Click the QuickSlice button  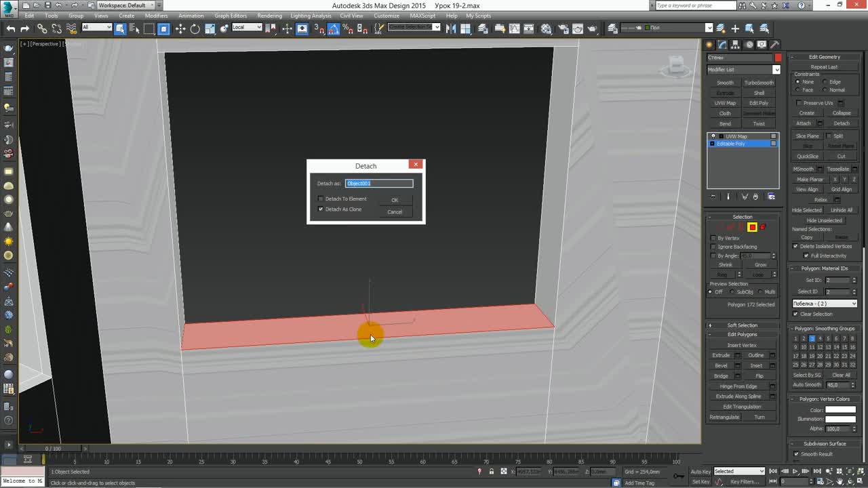pyautogui.click(x=808, y=156)
